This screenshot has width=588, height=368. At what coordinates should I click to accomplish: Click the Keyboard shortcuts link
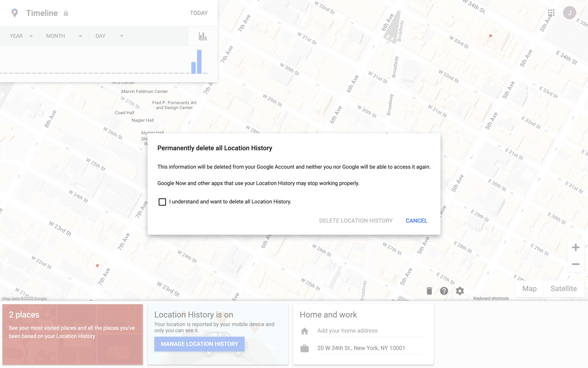[491, 298]
